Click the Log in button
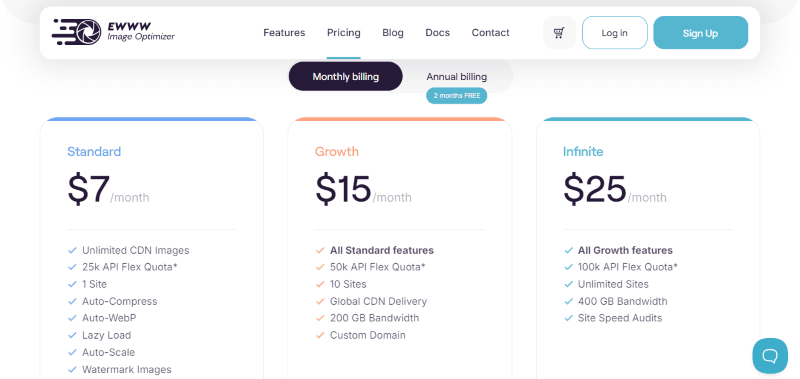 [614, 33]
